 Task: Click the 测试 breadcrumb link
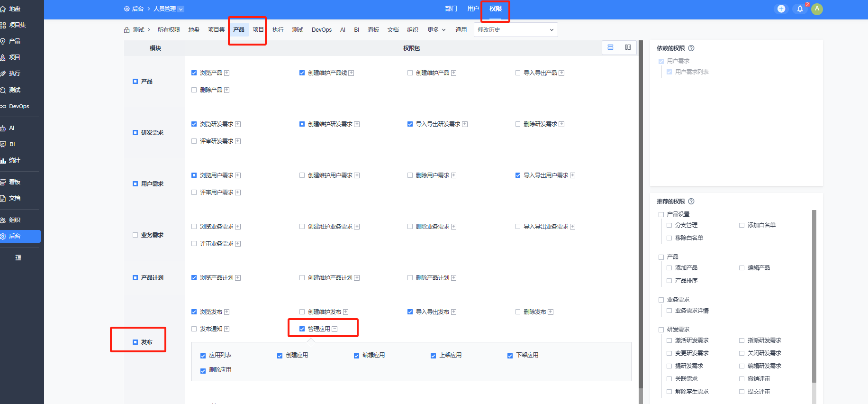pos(138,29)
